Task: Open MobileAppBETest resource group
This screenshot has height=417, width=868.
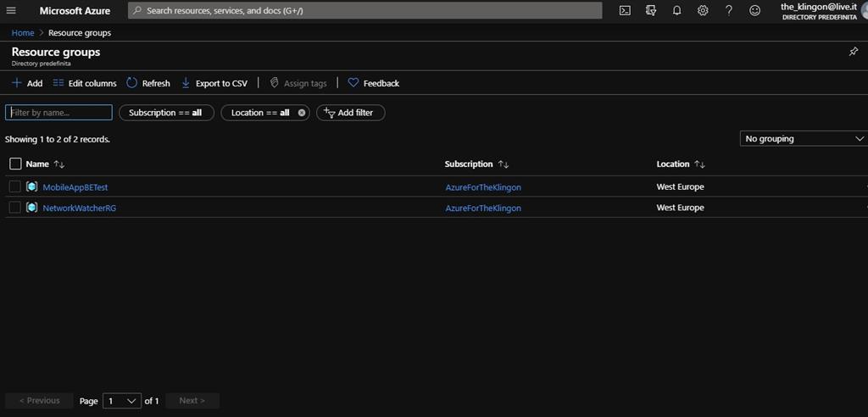Action: (x=75, y=187)
